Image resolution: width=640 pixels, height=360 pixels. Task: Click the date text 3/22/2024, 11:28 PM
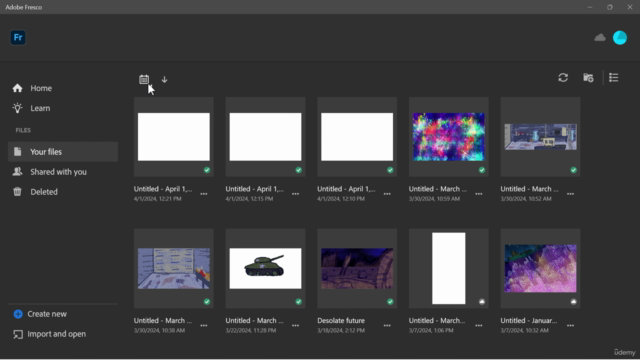click(251, 330)
